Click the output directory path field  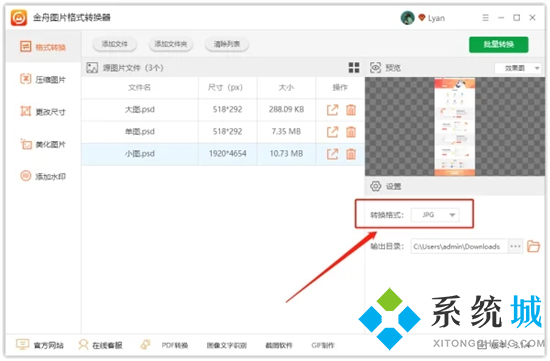pos(459,247)
